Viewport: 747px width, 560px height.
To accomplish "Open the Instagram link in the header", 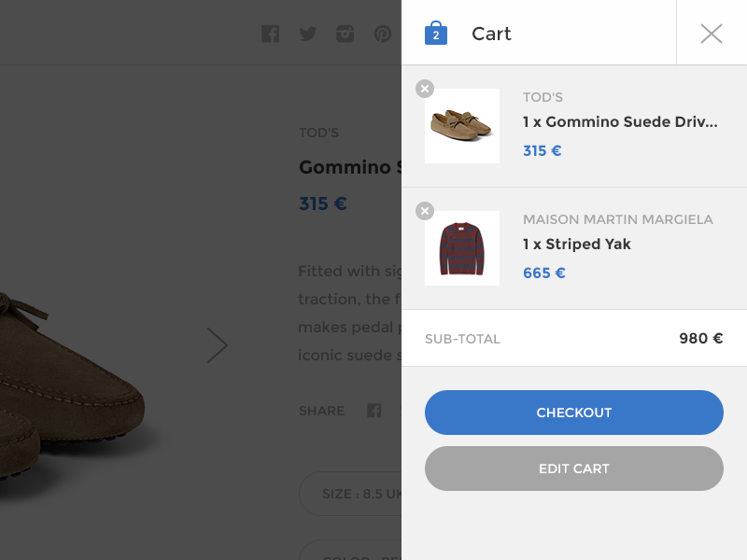I will [345, 35].
